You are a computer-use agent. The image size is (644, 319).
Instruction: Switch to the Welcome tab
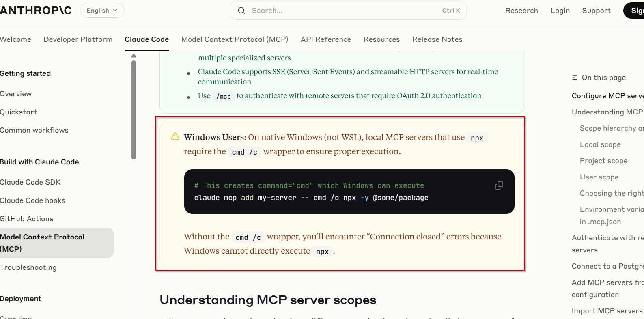[x=15, y=39]
